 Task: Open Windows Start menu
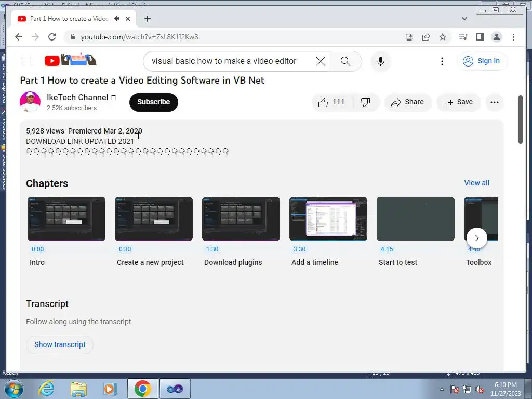[14, 389]
